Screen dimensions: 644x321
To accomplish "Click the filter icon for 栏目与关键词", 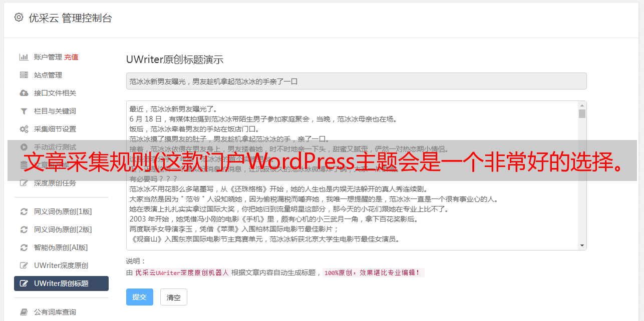I will [24, 111].
